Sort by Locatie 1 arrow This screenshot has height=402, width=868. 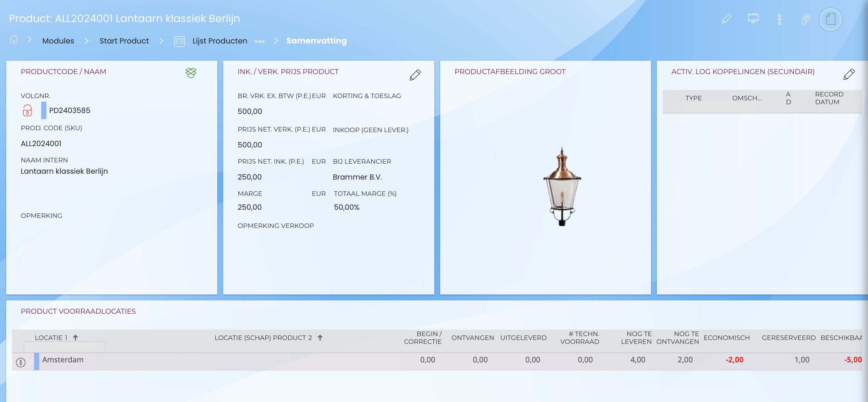76,338
